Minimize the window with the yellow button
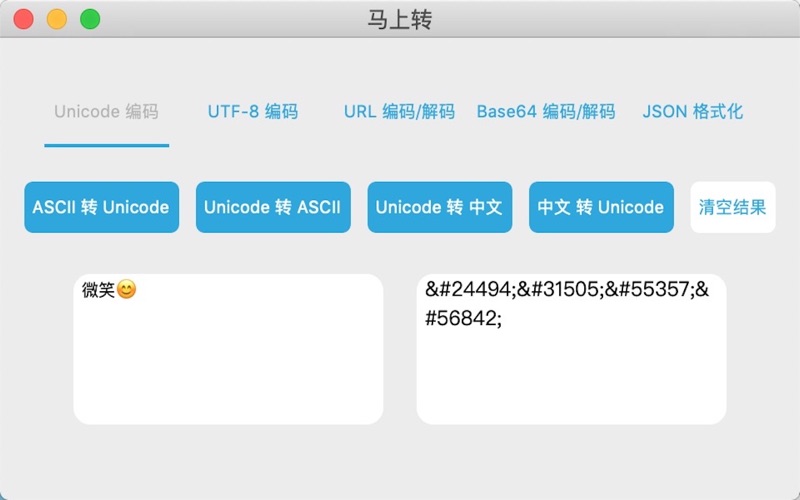Image resolution: width=800 pixels, height=500 pixels. (x=57, y=19)
